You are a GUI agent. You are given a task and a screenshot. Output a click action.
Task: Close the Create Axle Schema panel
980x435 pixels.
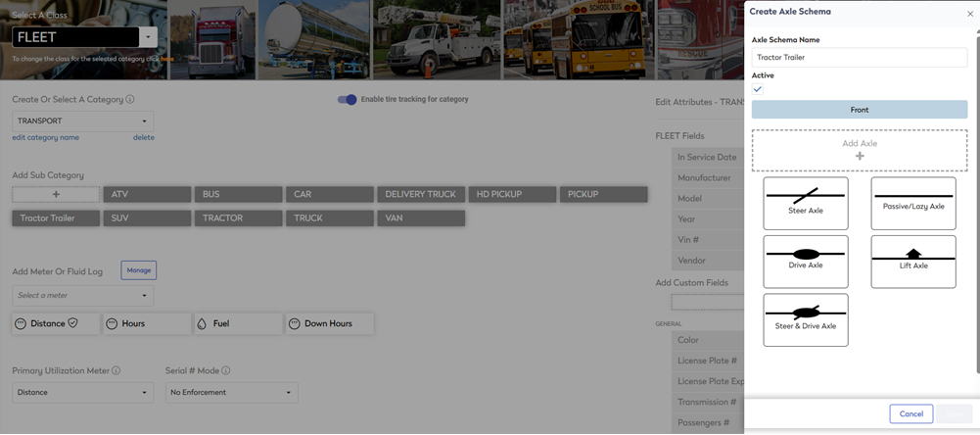click(x=968, y=11)
